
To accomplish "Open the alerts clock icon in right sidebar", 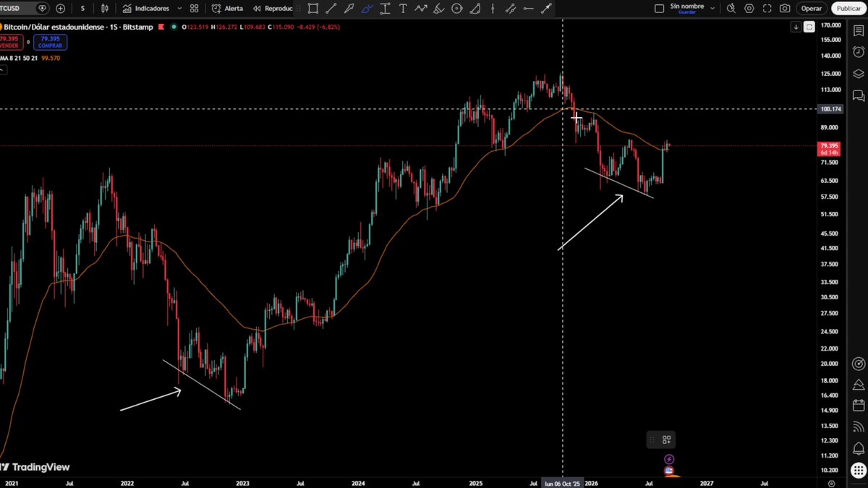I will coord(859,52).
